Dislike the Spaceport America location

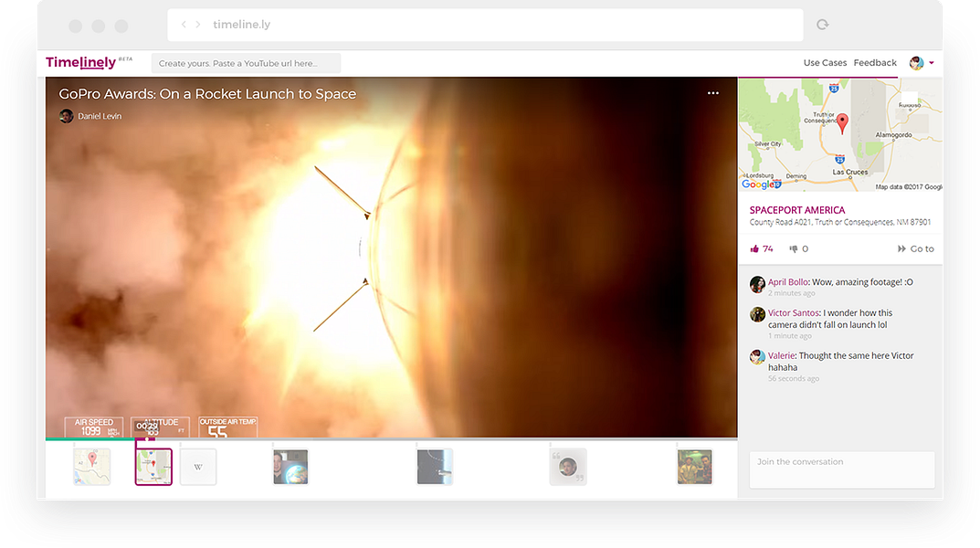(793, 248)
